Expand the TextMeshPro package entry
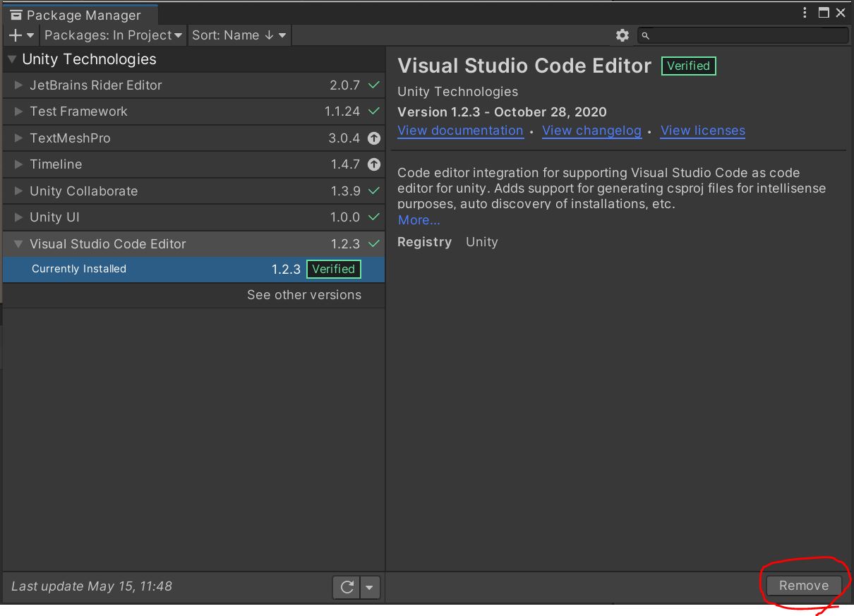 [x=19, y=138]
